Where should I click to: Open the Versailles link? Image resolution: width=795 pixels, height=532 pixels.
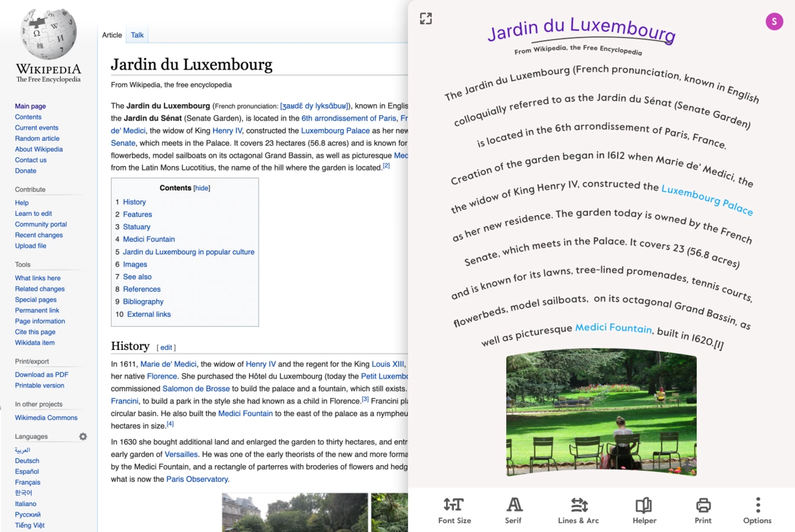click(x=181, y=455)
